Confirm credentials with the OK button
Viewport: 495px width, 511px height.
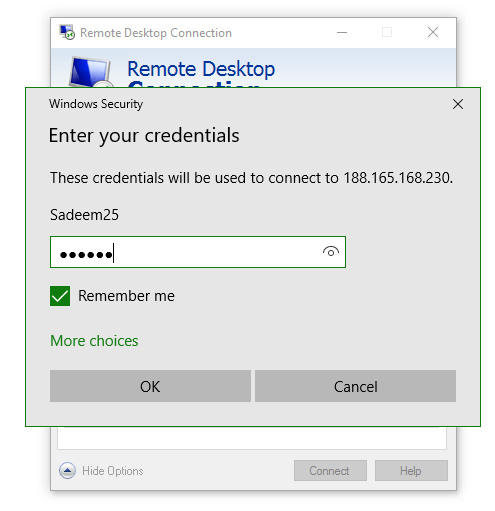[x=150, y=386]
